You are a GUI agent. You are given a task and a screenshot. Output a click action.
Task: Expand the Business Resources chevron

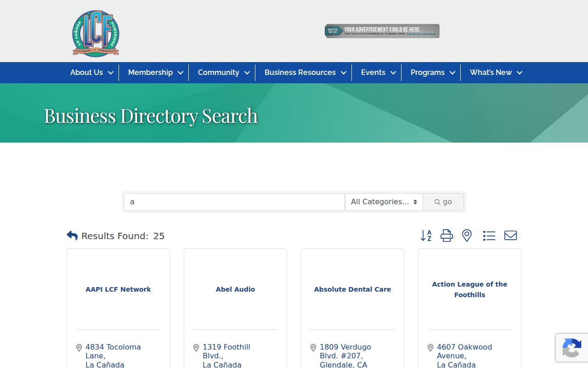click(344, 73)
